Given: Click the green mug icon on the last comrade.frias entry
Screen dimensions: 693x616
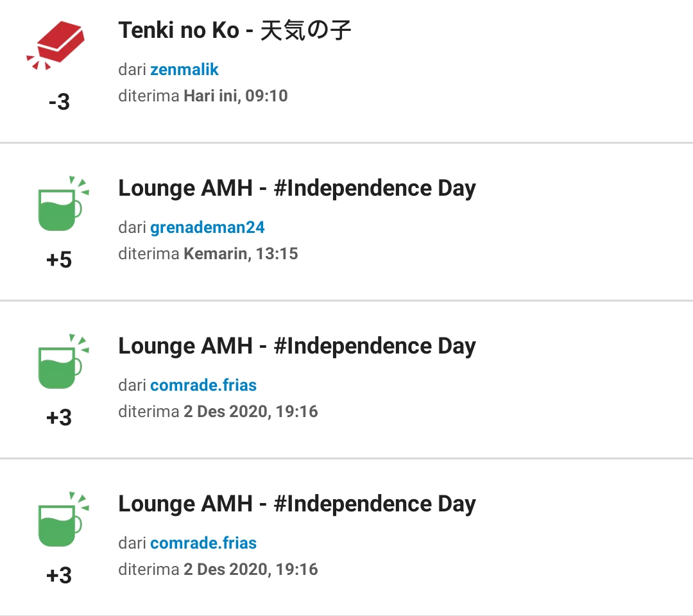Looking at the screenshot, I should (60, 521).
